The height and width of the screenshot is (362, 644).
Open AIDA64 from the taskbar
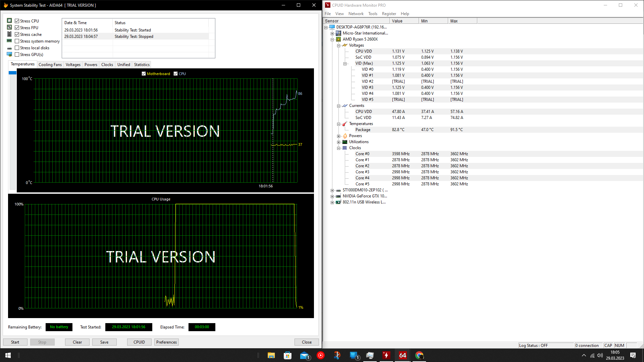point(402,355)
